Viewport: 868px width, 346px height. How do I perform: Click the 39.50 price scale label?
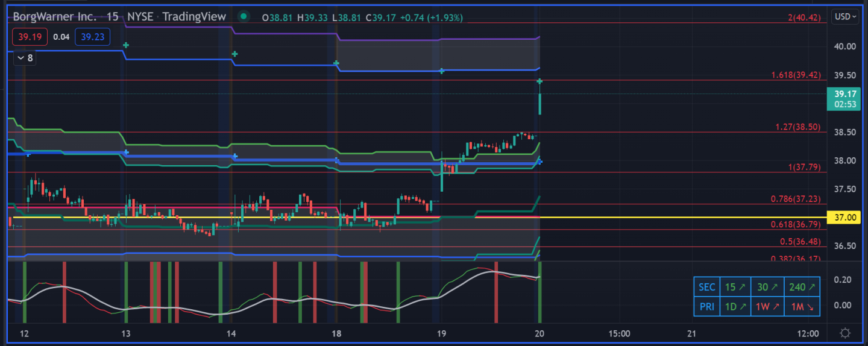tap(845, 75)
